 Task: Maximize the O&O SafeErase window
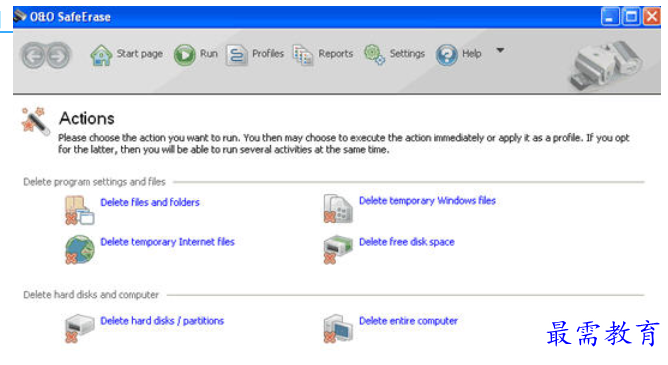tap(631, 17)
